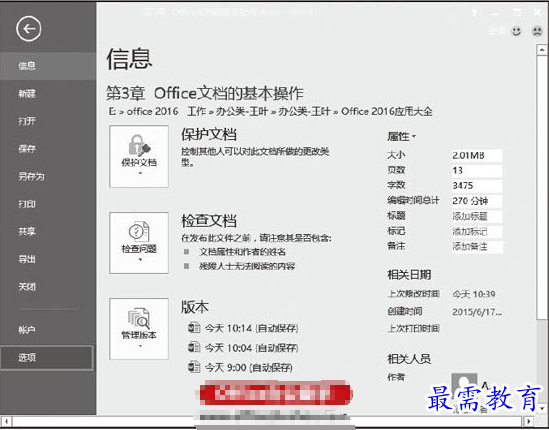Click the 相关日期 heading
Image resolution: width=549 pixels, height=430 pixels.
(409, 275)
